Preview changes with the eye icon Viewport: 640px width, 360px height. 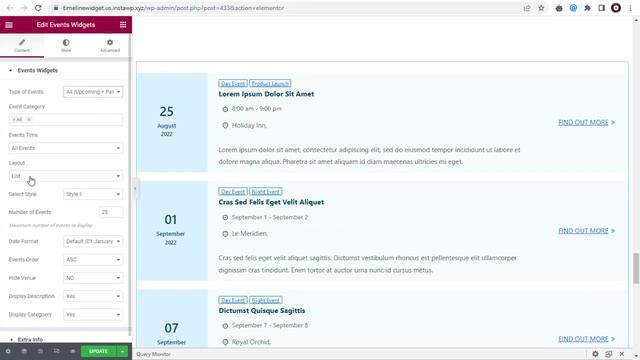coord(73,351)
